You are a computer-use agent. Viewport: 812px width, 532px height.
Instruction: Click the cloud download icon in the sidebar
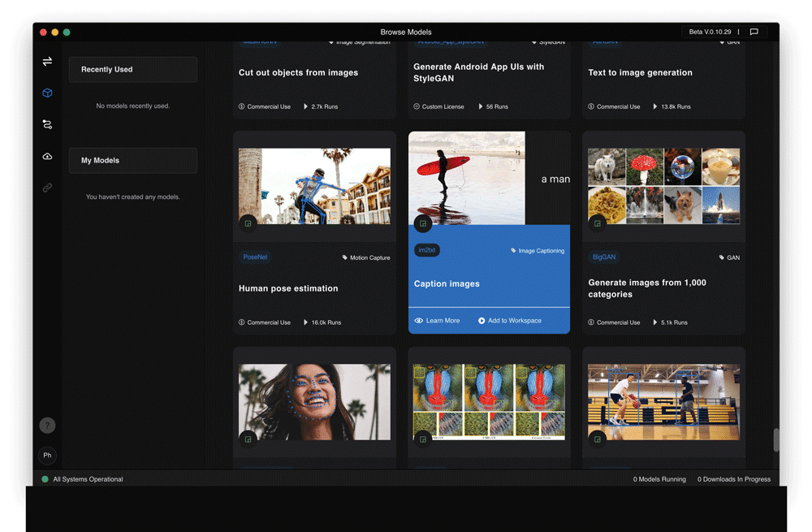point(47,156)
